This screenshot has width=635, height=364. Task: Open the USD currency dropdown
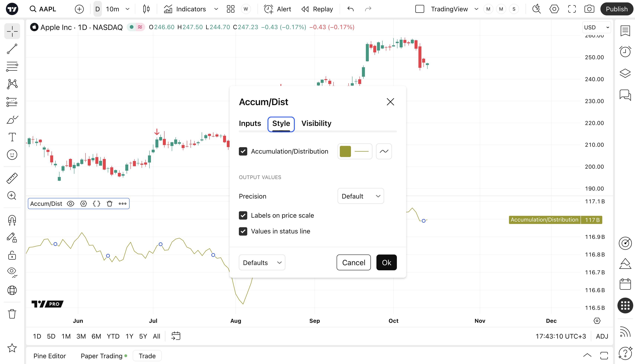coord(597,27)
